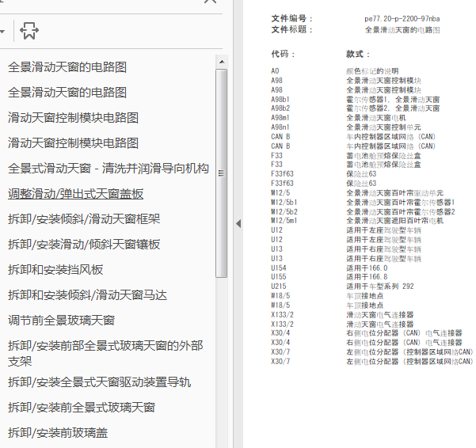Click the 文件标题 label
Viewport: 476px width, 448px height.
pos(291,30)
